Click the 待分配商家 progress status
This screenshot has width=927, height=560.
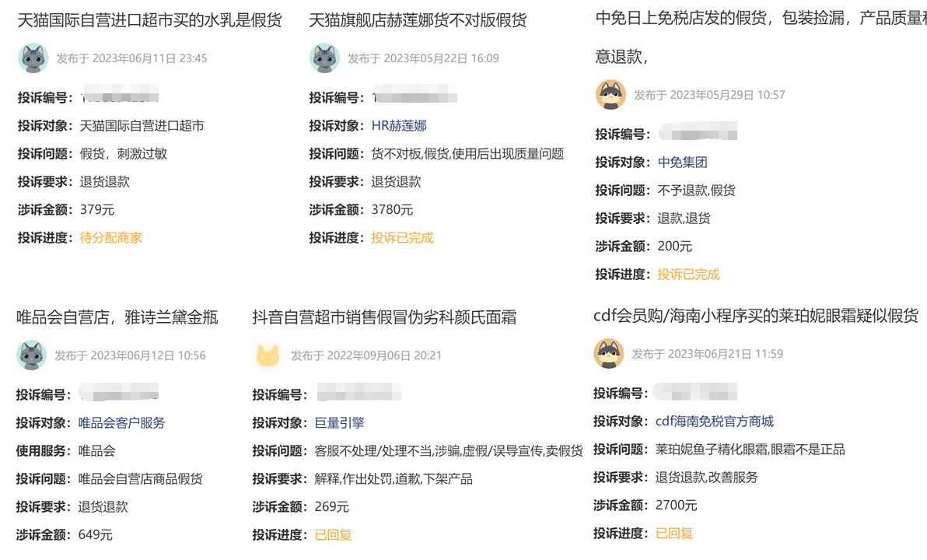pos(110,238)
